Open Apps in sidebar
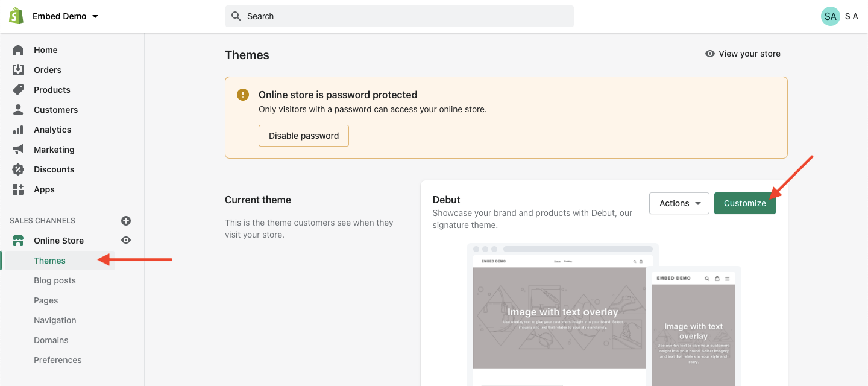This screenshot has height=386, width=868. click(x=44, y=189)
